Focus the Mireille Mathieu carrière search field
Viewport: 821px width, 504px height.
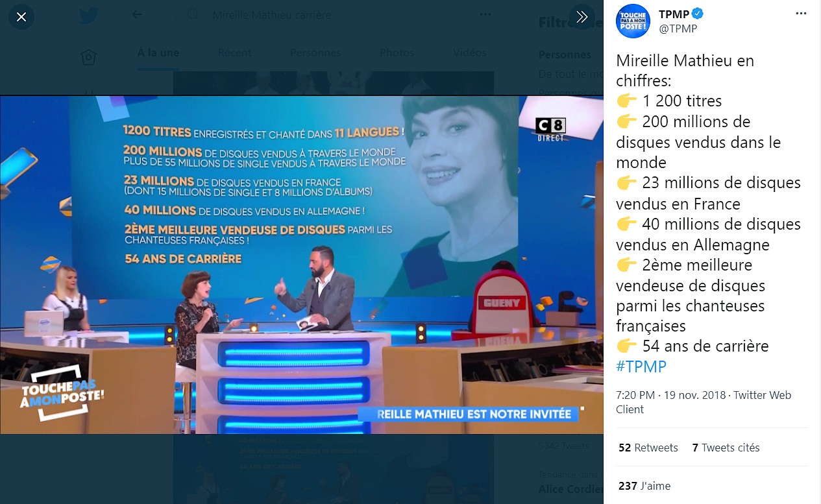(x=325, y=15)
